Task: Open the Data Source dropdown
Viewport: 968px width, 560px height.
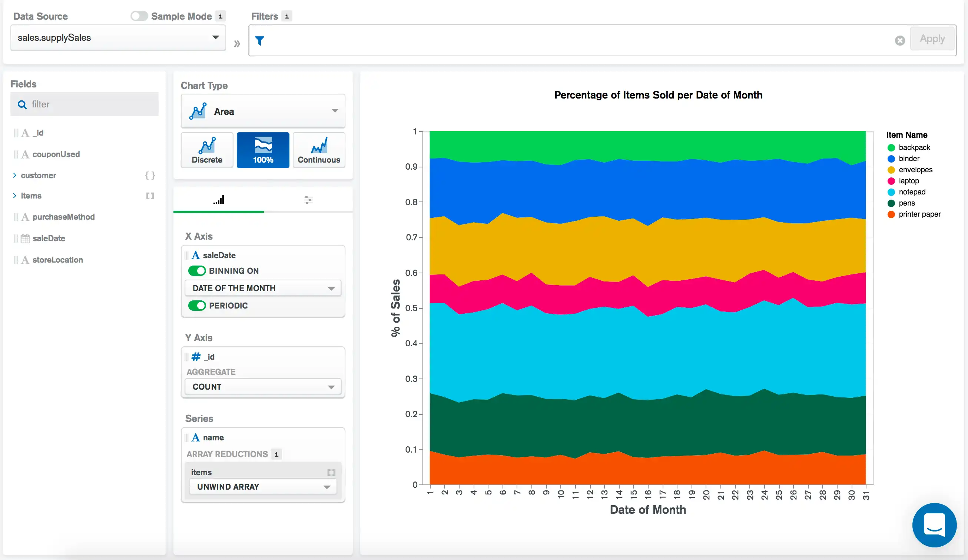Action: [x=118, y=38]
